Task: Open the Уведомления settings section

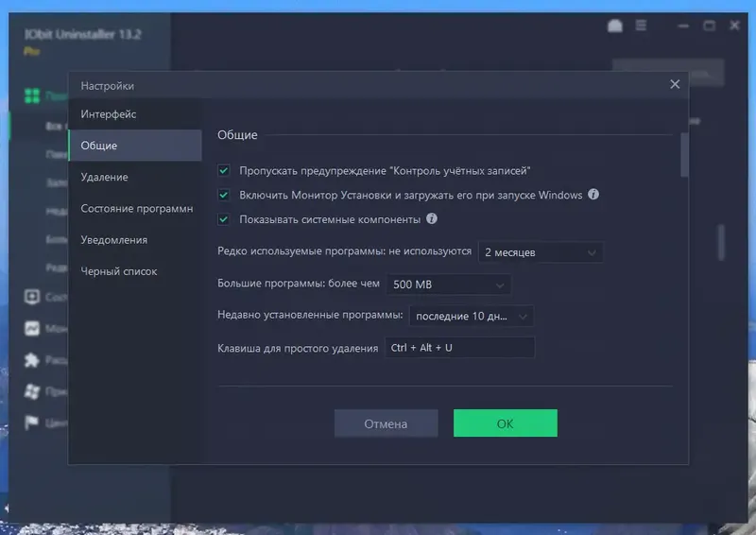Action: pos(134,240)
